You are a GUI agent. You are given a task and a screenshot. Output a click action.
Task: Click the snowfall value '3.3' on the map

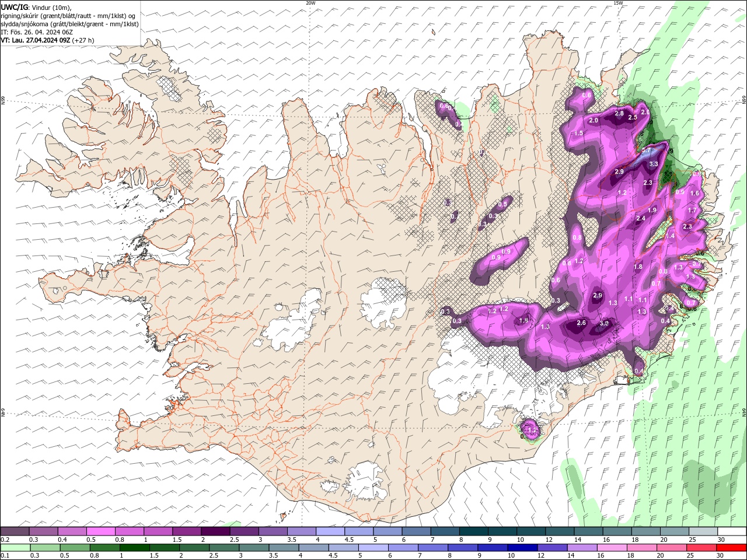tap(654, 164)
